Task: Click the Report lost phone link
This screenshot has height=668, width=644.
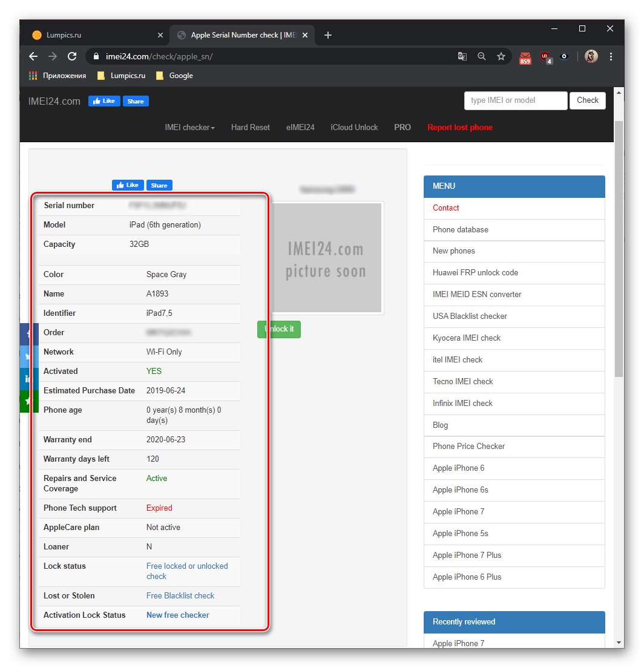Action: tap(460, 128)
